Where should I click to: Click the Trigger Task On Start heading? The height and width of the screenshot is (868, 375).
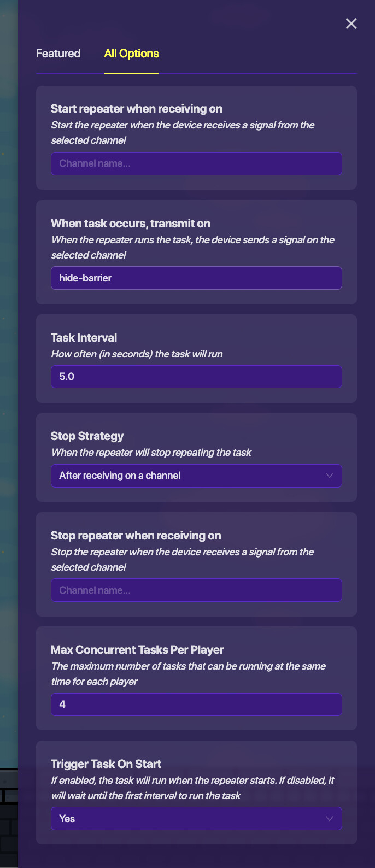106,764
